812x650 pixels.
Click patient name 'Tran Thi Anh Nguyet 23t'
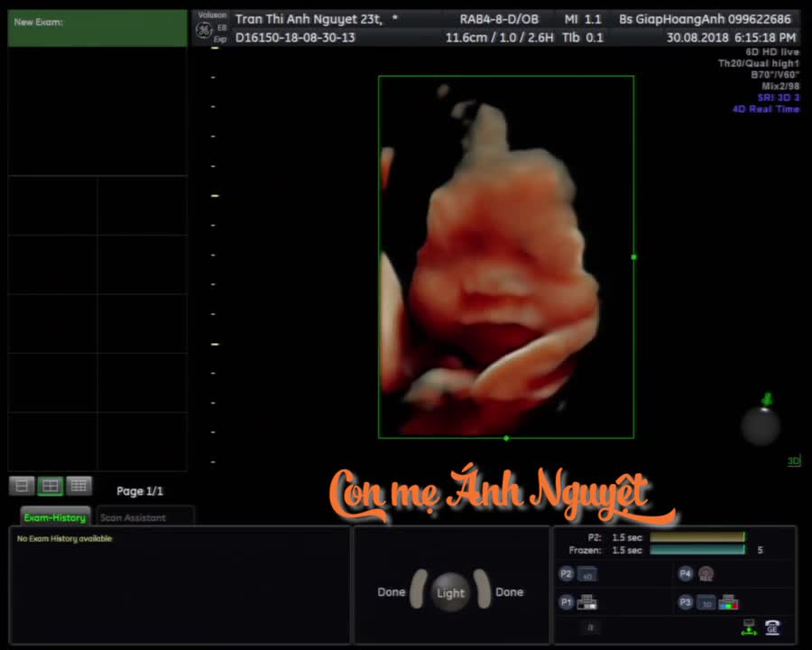click(309, 19)
